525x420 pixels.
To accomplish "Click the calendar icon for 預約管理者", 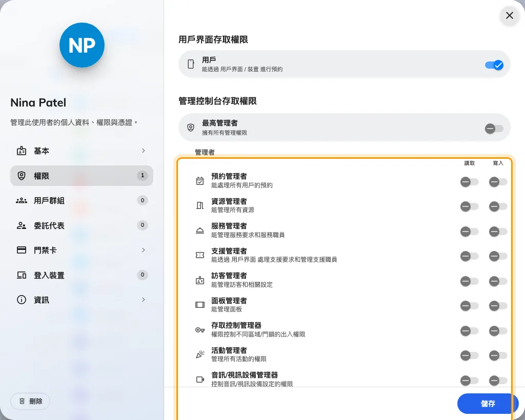I will (x=200, y=181).
